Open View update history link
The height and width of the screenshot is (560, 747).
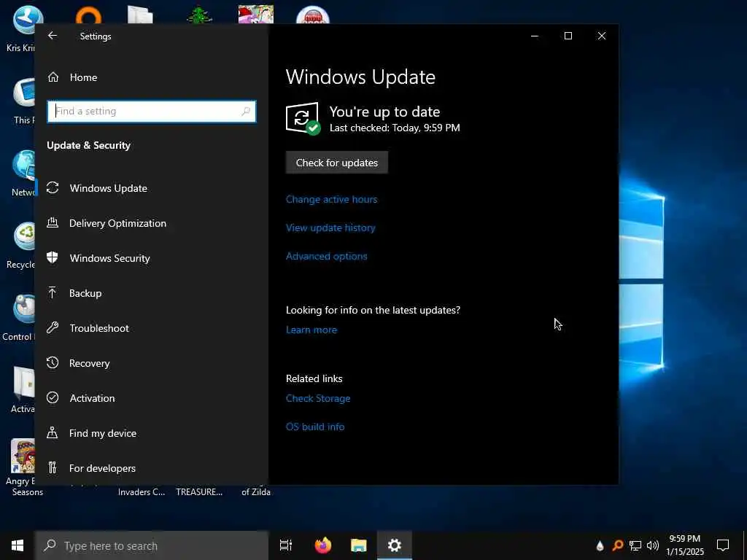tap(330, 227)
